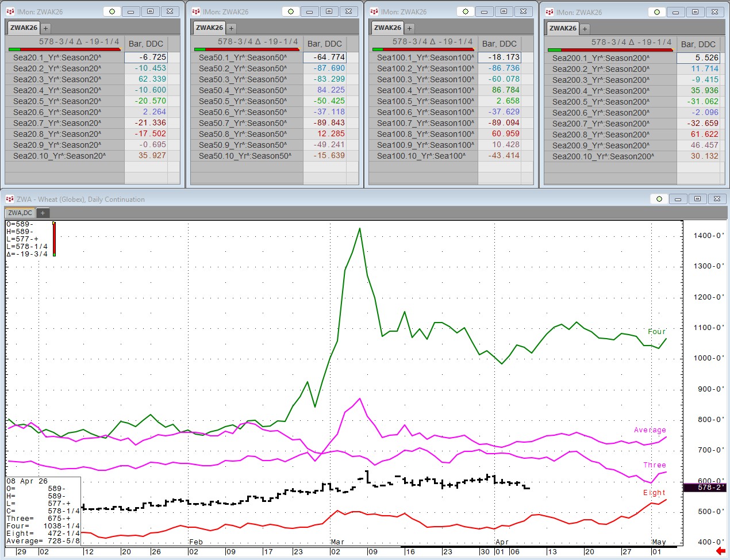Select the ZWA,DC chart tab
The width and height of the screenshot is (730, 560).
coord(20,213)
